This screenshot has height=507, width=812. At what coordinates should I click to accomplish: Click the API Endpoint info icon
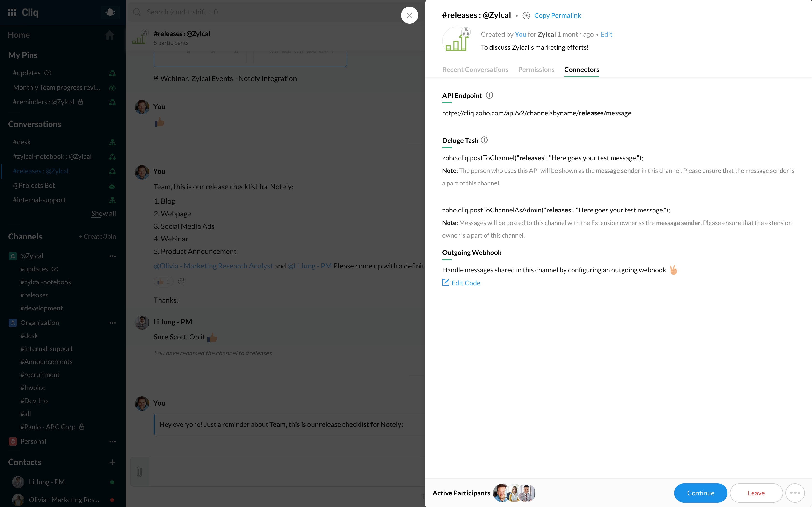tap(489, 96)
